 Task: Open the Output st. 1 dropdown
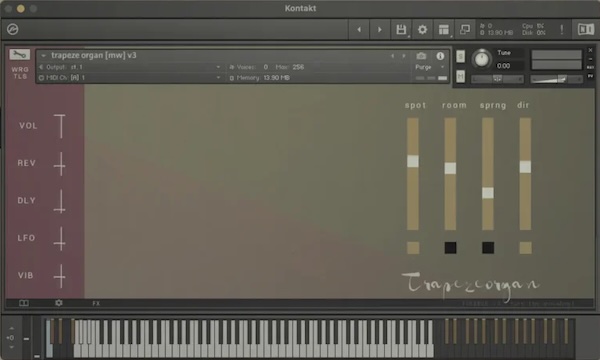(x=130, y=67)
